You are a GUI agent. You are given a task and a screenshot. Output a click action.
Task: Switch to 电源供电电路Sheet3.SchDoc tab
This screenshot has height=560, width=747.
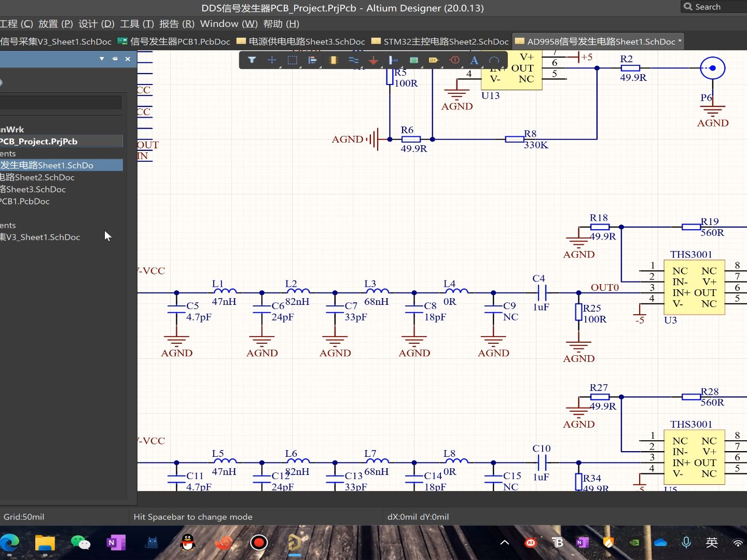(x=301, y=41)
